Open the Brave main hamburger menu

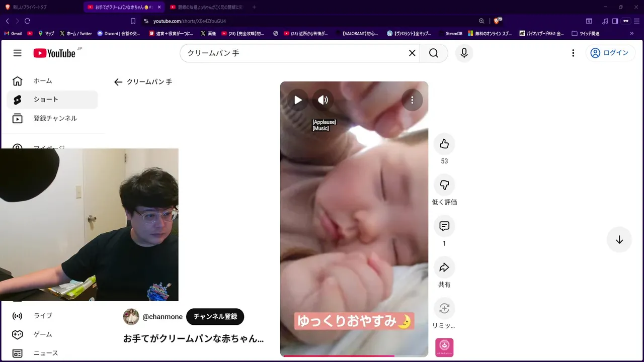click(x=637, y=21)
